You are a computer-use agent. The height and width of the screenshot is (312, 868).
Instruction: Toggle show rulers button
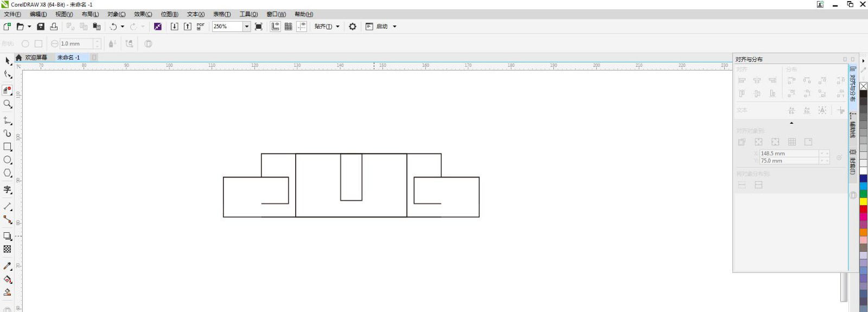pyautogui.click(x=276, y=27)
